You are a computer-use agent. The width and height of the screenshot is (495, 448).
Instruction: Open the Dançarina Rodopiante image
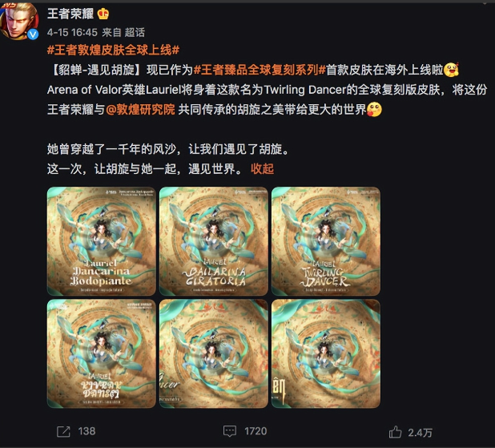(x=102, y=241)
